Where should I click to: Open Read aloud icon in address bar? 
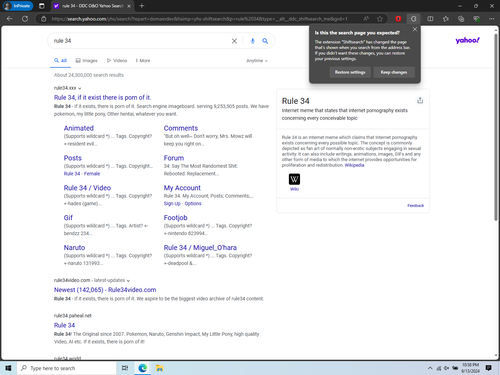pos(366,19)
